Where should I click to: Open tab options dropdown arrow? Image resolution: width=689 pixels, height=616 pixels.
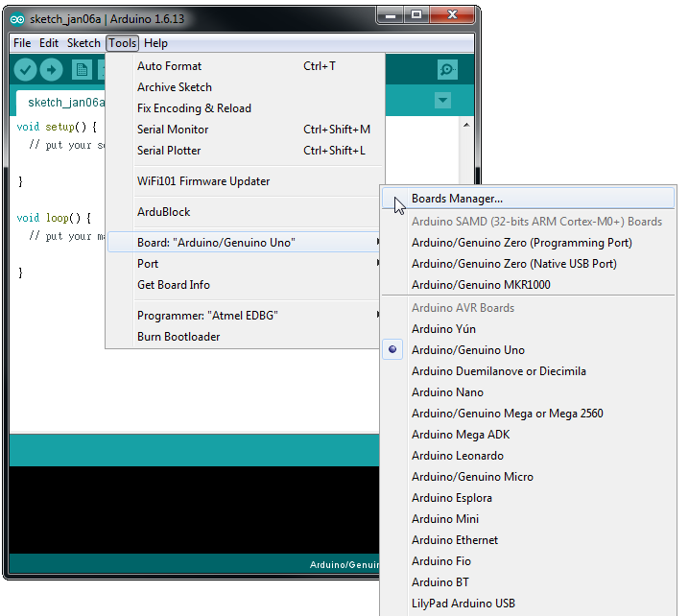tap(442, 100)
